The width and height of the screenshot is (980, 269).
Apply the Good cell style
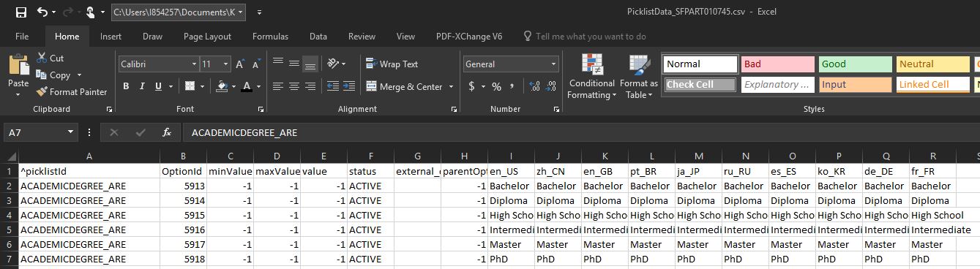coord(855,64)
